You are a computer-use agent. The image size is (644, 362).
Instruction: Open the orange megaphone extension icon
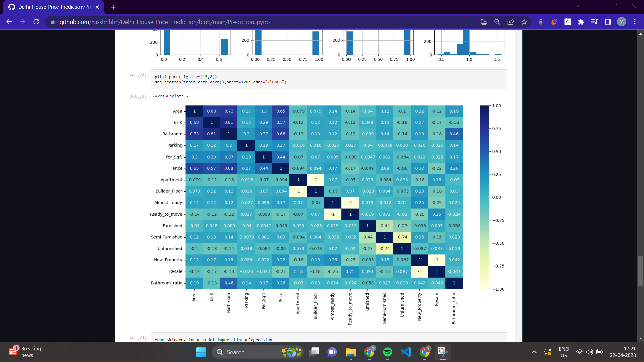click(x=554, y=22)
